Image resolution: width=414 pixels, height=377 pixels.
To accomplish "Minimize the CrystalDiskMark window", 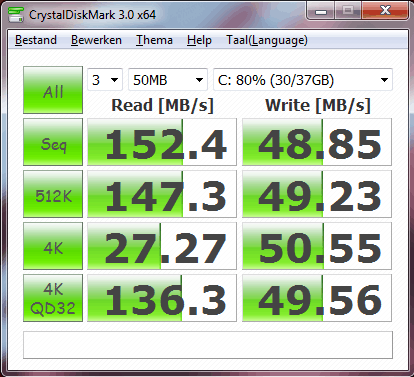I will (x=321, y=11).
